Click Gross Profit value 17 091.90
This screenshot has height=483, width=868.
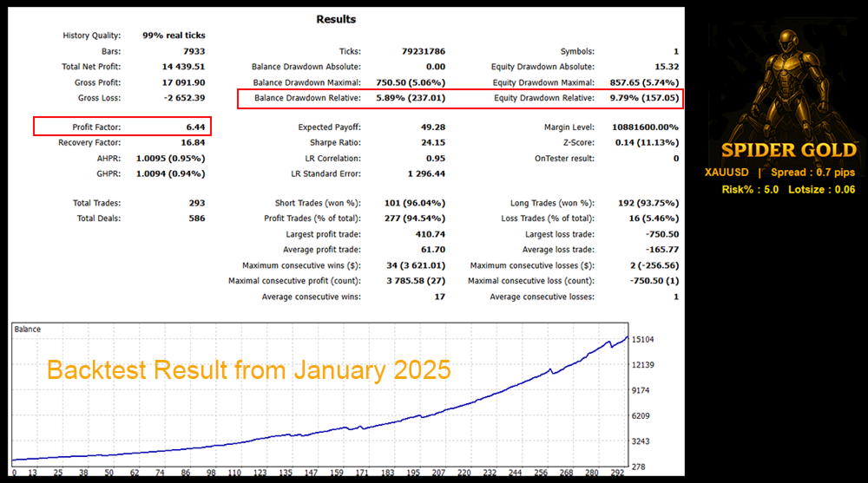(x=183, y=82)
